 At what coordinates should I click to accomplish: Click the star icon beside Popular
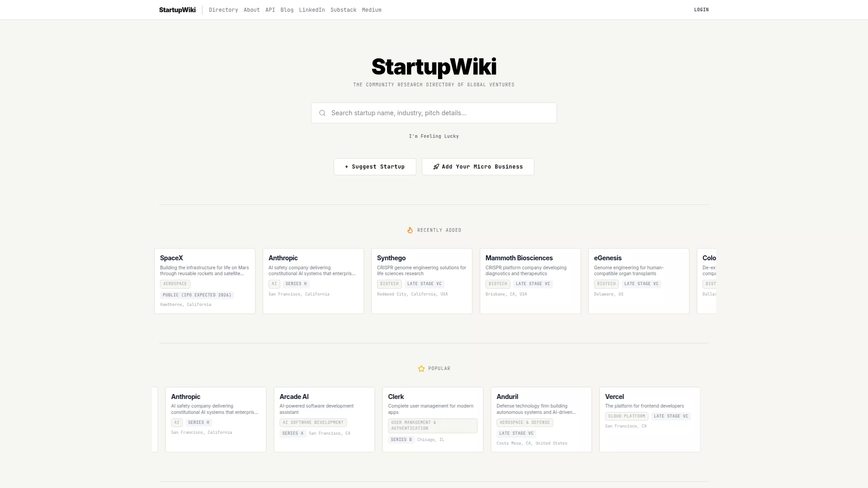click(421, 369)
